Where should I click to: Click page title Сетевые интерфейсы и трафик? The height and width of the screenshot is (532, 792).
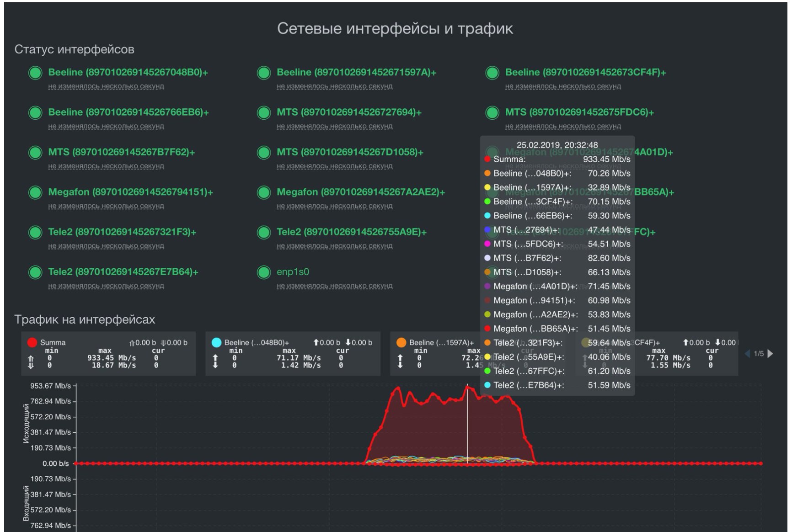click(x=395, y=28)
